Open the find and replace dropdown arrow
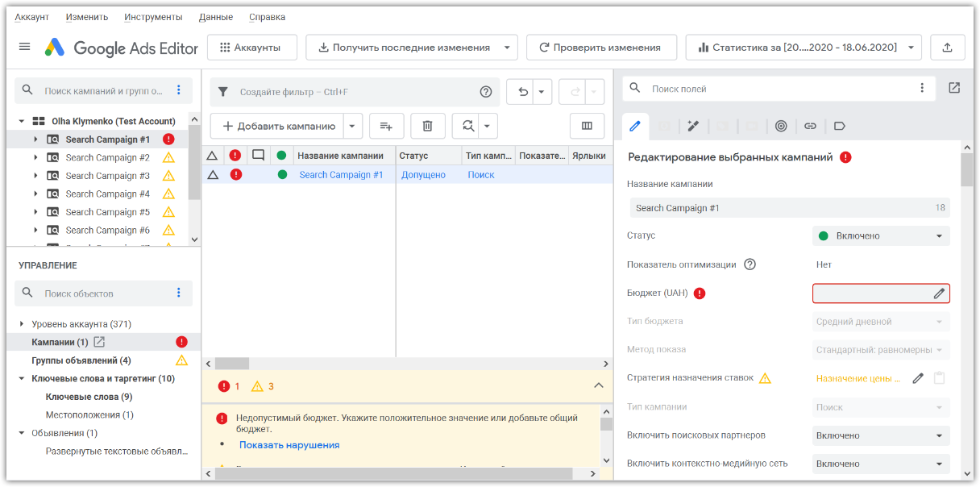 [x=488, y=126]
